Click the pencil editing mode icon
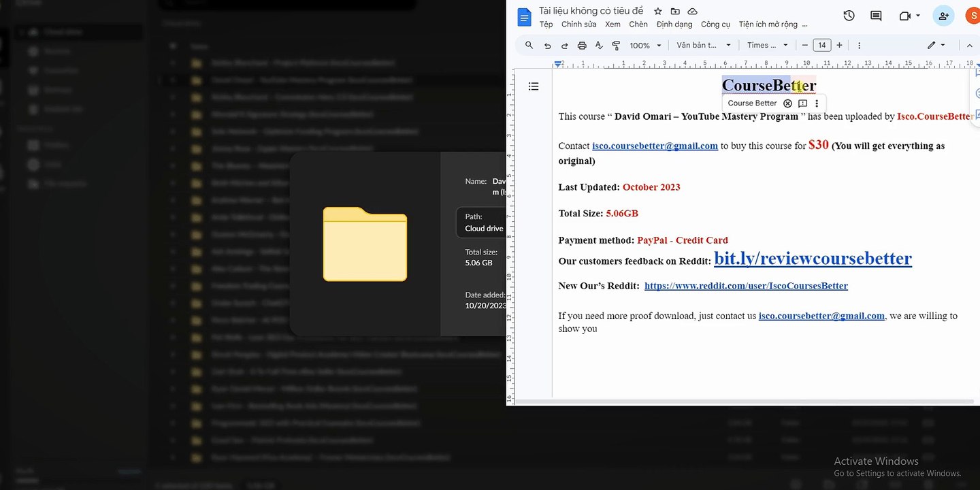Image resolution: width=980 pixels, height=490 pixels. pos(931,46)
